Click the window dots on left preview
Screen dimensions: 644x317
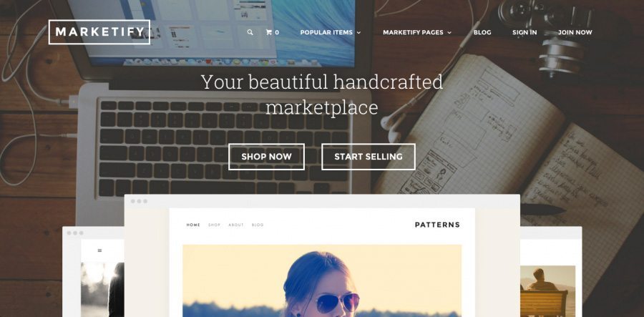coord(75,233)
